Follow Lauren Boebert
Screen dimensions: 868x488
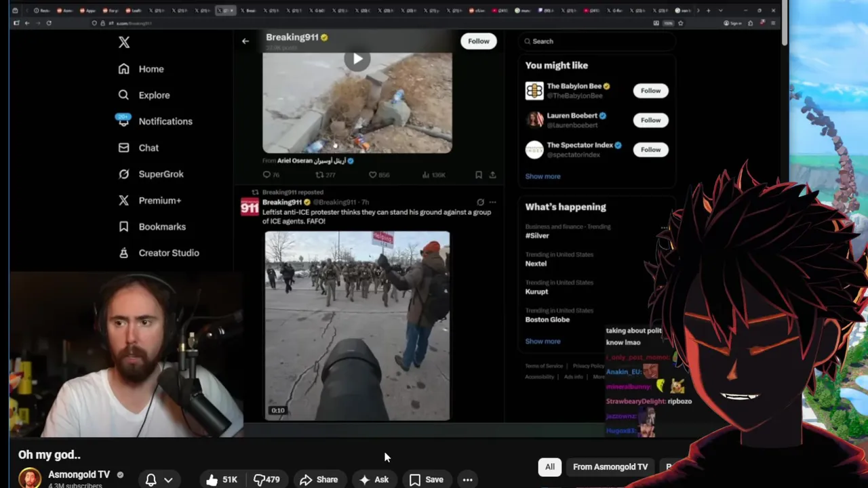click(650, 120)
